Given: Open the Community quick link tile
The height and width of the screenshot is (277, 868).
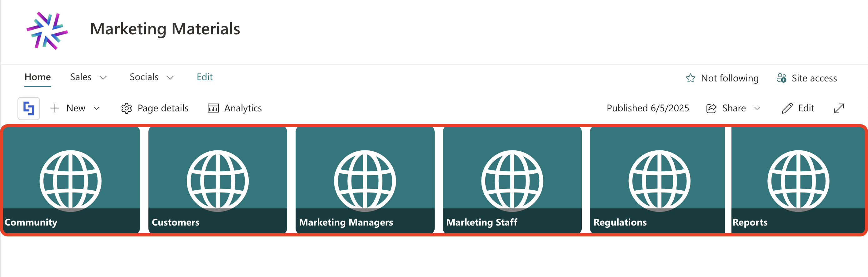Looking at the screenshot, I should click(72, 180).
